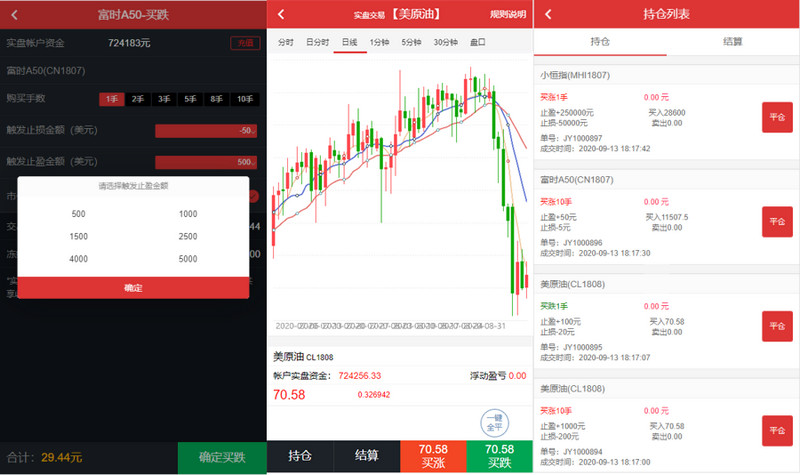This screenshot has width=800, height=475.
Task: Click the 合计: 29.44元 total
Action: pos(44,457)
